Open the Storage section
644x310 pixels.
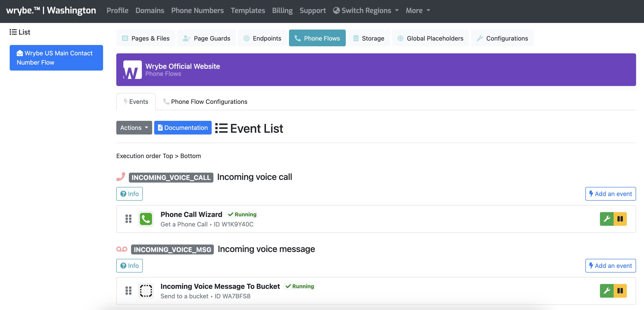click(x=369, y=38)
